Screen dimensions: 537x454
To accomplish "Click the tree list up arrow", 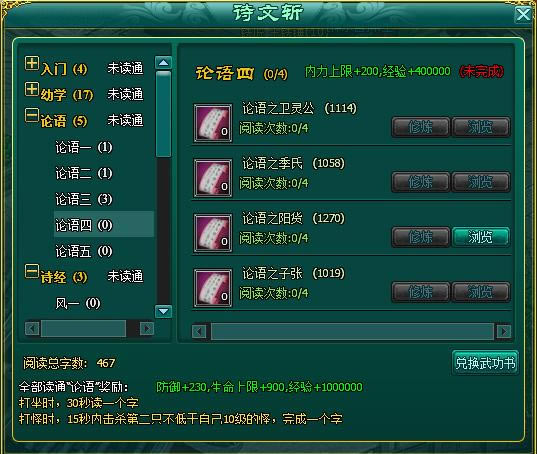I will (163, 63).
